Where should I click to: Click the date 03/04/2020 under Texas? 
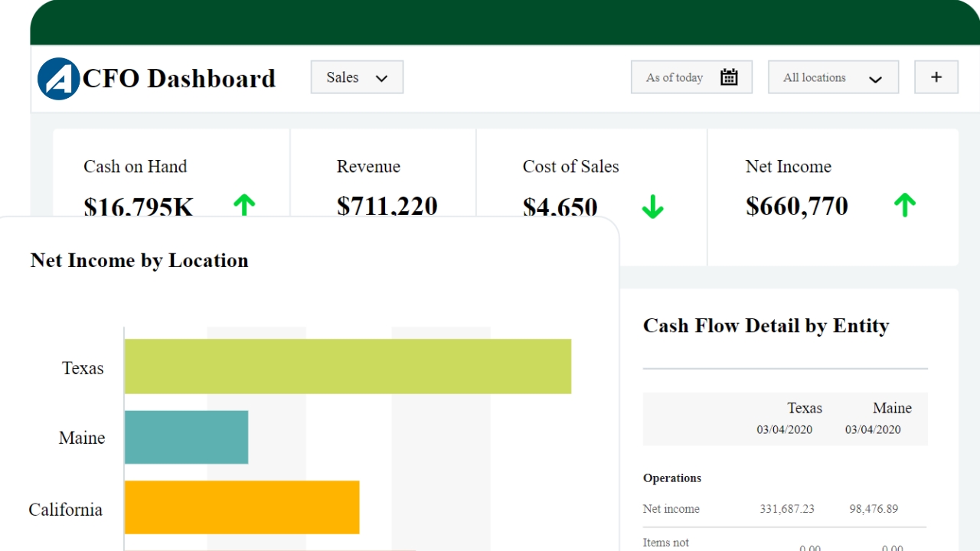[785, 429]
